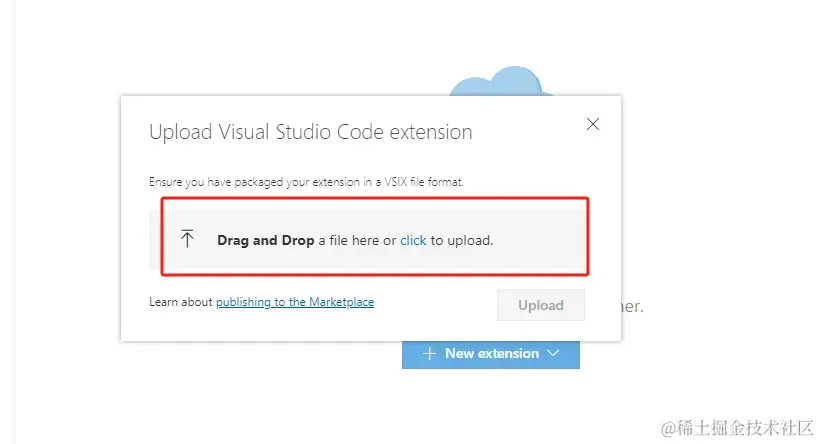The height and width of the screenshot is (444, 820).
Task: Close the Upload extension dialog
Action: (593, 124)
